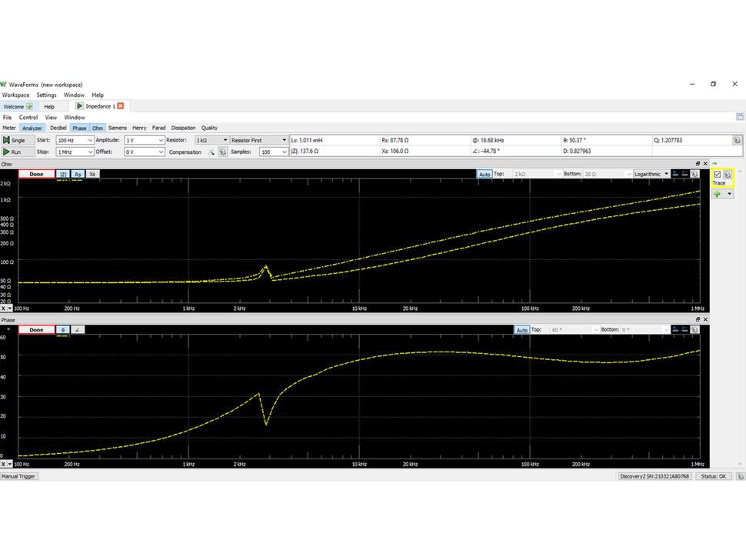Toggle the Xs trace in the Ohm plot
Image resolution: width=746 pixels, height=560 pixels.
[x=92, y=175]
